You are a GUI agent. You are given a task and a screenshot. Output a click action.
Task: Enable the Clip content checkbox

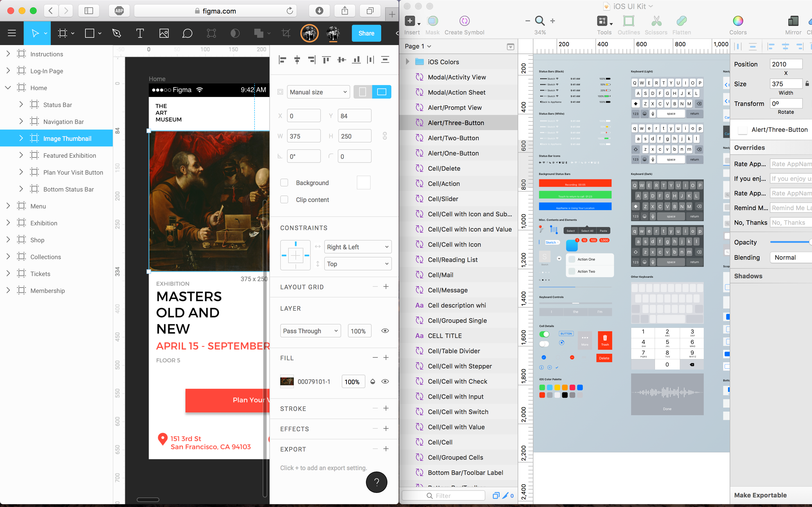(x=284, y=199)
